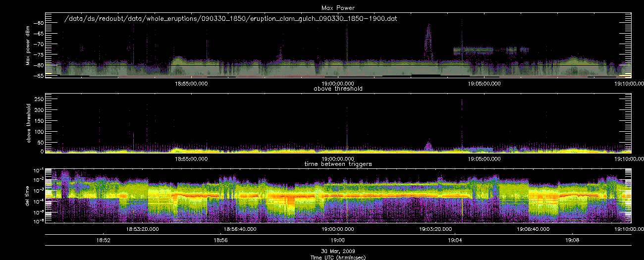The image size is (644, 260).
Task: Click 19:05:00.000 label under the Max Power plot
Action: [x=484, y=84]
